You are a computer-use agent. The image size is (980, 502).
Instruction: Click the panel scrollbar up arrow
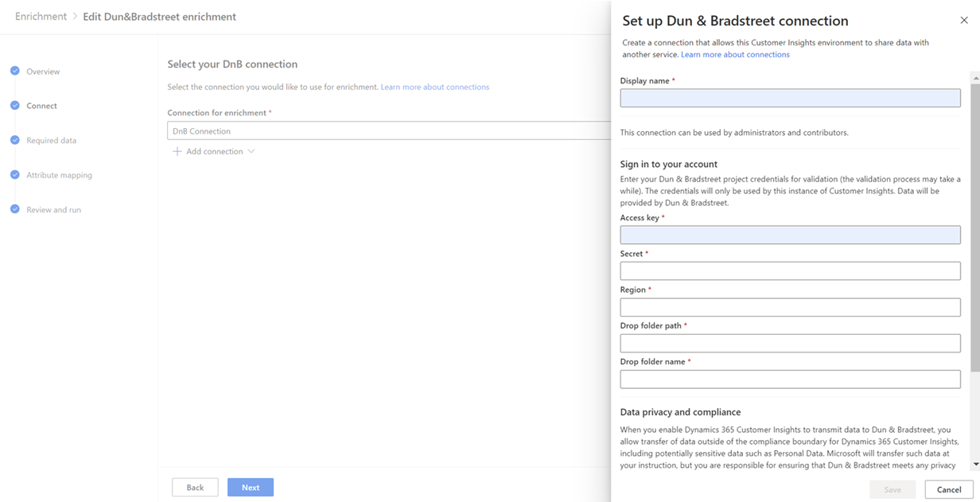pos(975,77)
